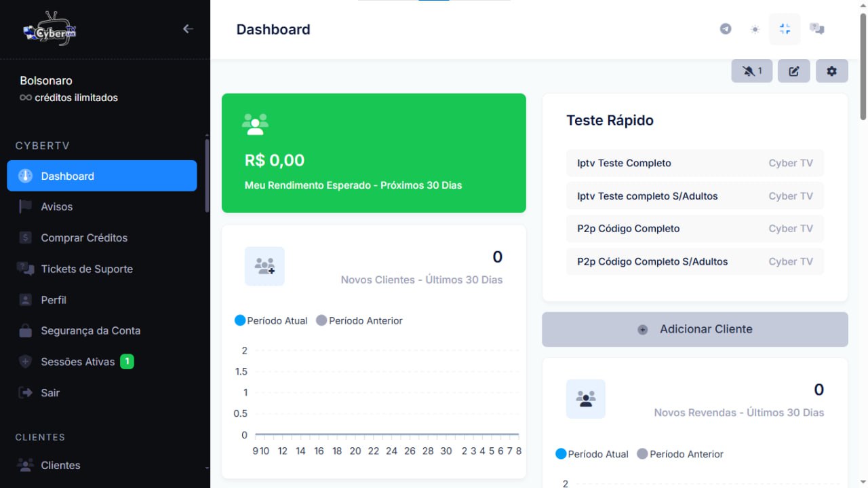Viewport: 868px width, 488px height.
Task: Collapse sidebar with back arrow
Action: click(188, 29)
